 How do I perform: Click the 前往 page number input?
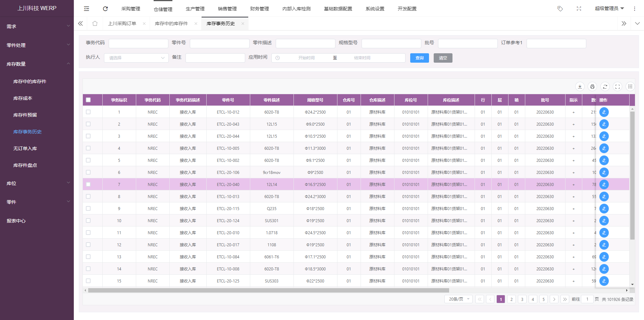point(587,299)
